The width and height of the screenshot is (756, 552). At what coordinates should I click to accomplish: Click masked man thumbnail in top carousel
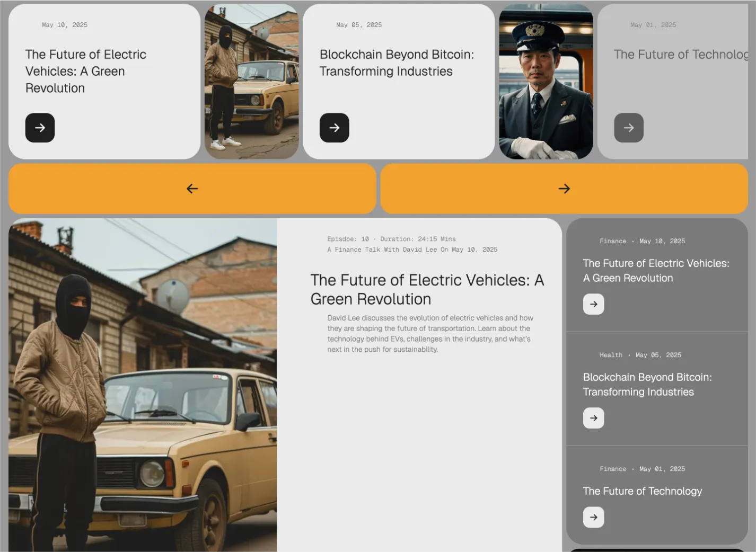point(252,82)
